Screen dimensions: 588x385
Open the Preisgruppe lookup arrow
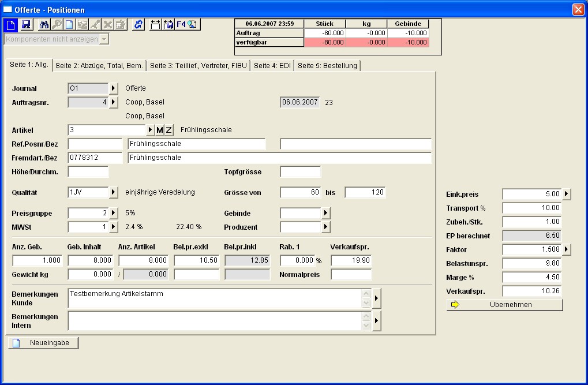113,213
